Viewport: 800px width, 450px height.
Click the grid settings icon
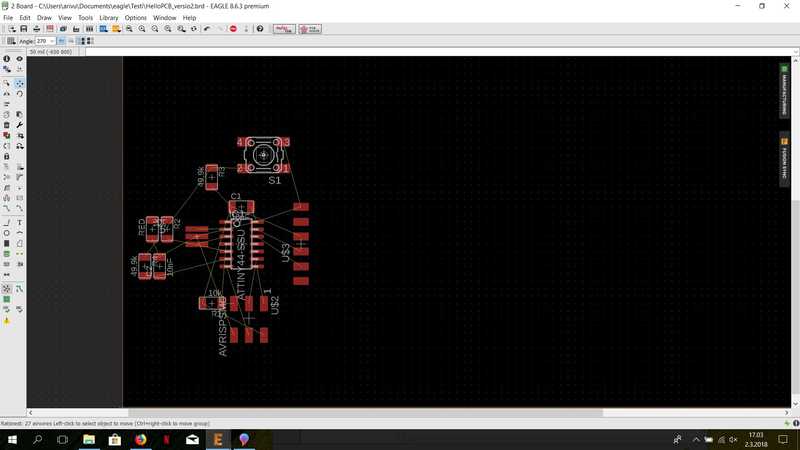[x=11, y=41]
